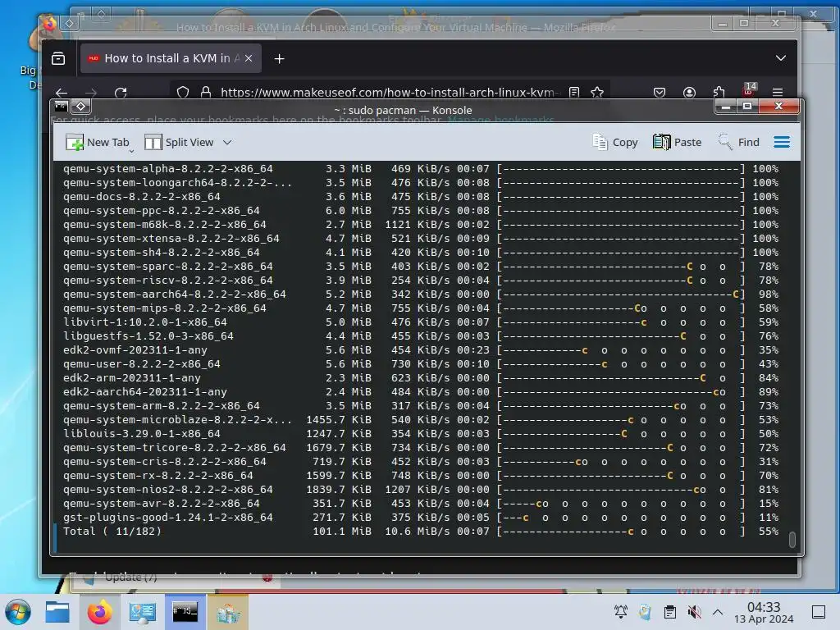Click the Firefox icon on the taskbar
This screenshot has width=840, height=630.
click(x=99, y=612)
